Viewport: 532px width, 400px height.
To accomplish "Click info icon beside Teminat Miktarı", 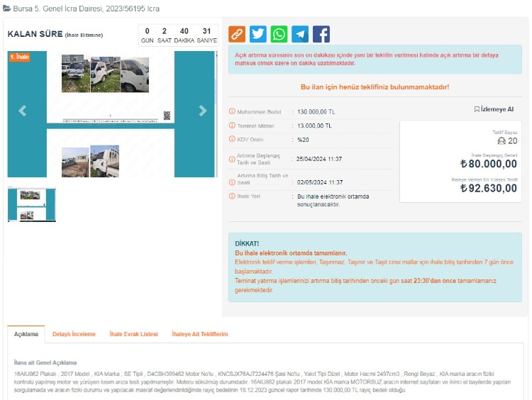I will pyautogui.click(x=232, y=126).
